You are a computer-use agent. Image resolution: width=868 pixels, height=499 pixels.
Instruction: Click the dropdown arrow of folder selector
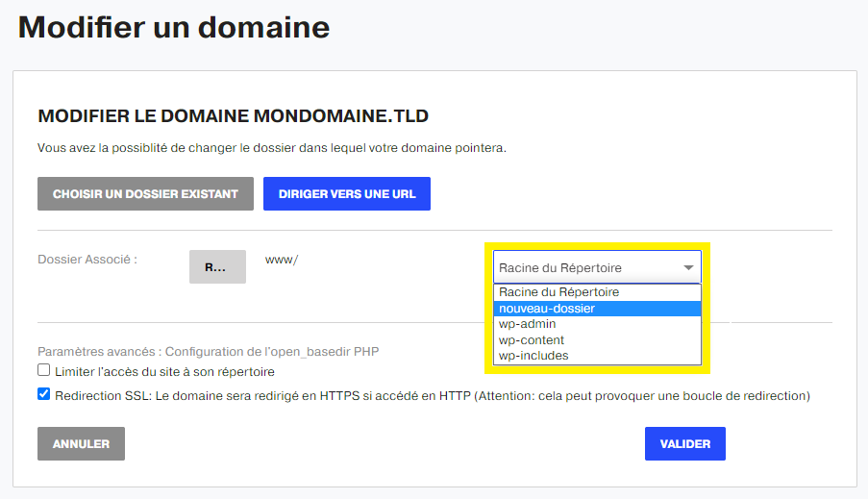click(688, 267)
